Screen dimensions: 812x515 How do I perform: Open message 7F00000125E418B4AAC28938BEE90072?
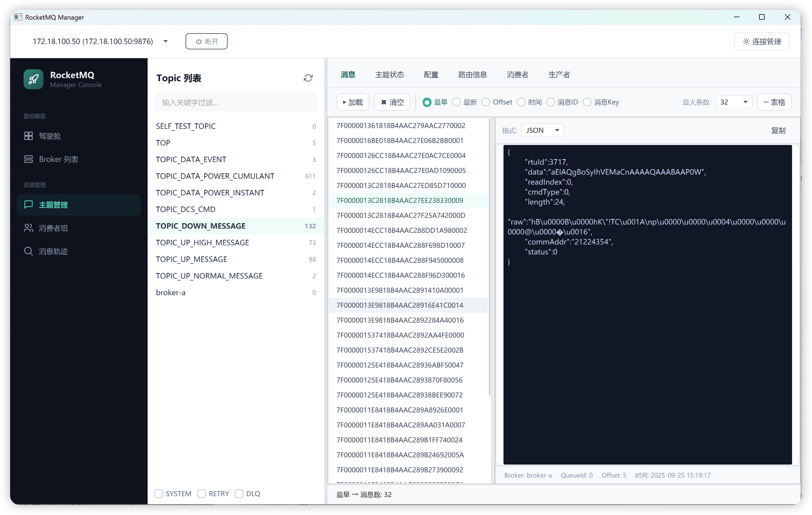(408, 395)
